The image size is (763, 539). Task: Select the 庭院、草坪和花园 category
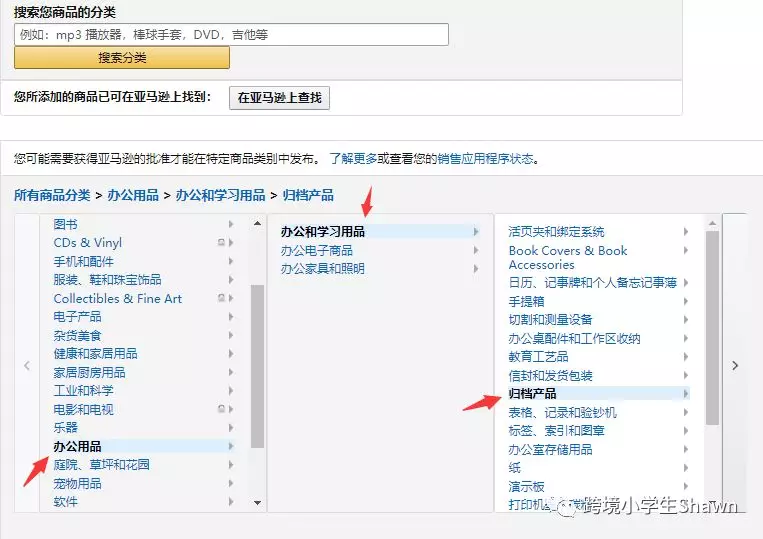tap(101, 465)
